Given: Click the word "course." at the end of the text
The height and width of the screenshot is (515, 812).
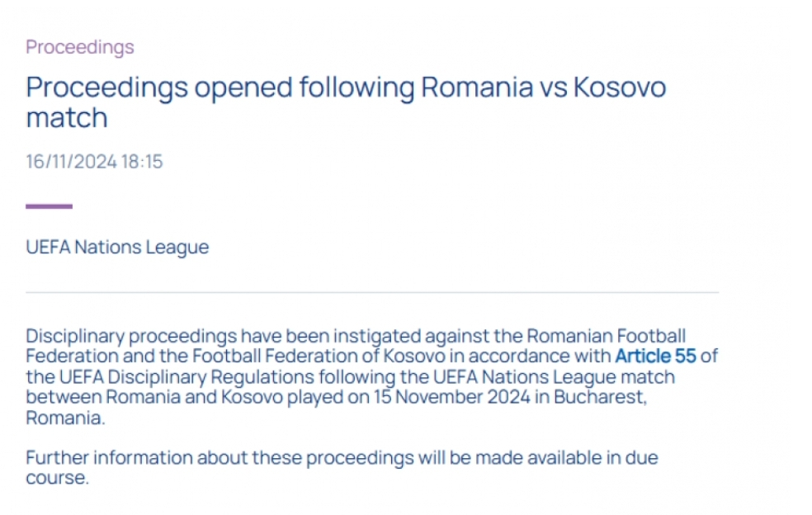Looking at the screenshot, I should pos(57,478).
